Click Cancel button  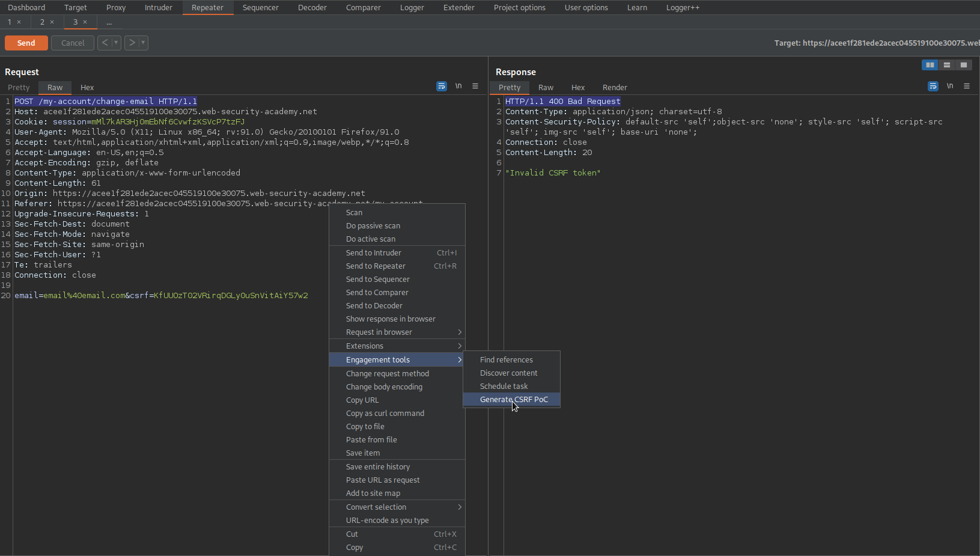(x=73, y=43)
